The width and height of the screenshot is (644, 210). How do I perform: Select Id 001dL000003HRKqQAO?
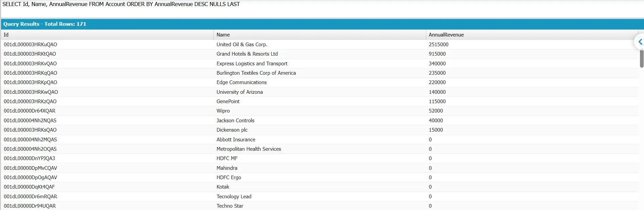pyautogui.click(x=31, y=73)
